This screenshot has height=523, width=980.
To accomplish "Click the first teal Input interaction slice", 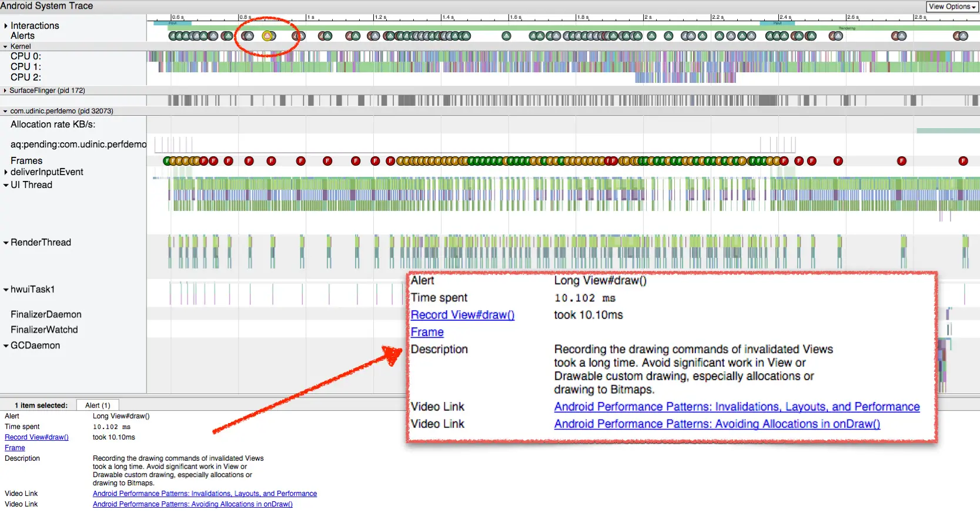I will (172, 23).
